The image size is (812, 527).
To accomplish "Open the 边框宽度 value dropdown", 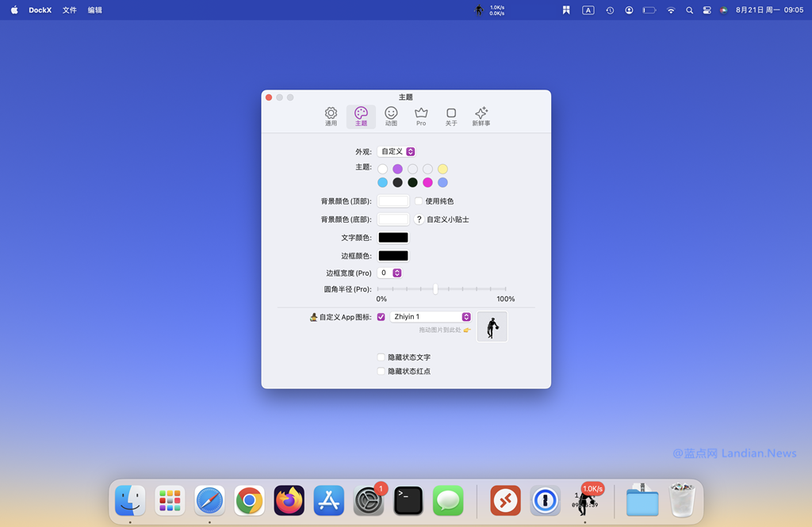I will [x=389, y=273].
